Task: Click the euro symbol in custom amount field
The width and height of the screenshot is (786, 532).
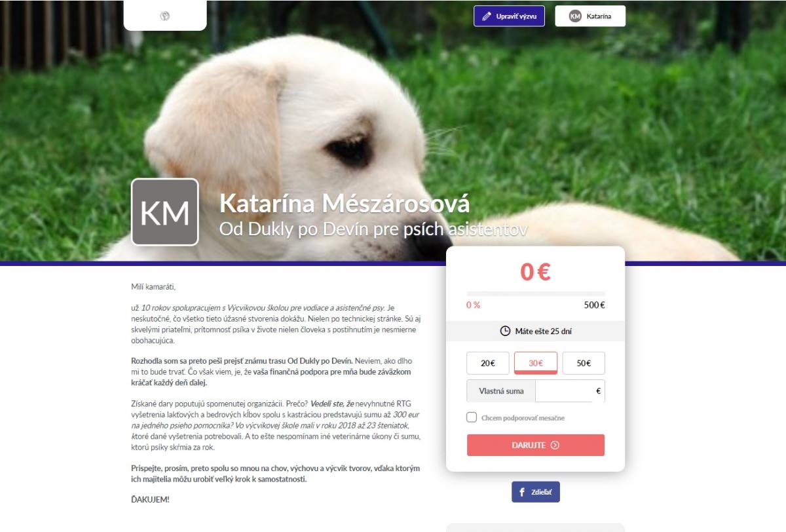Action: [598, 391]
